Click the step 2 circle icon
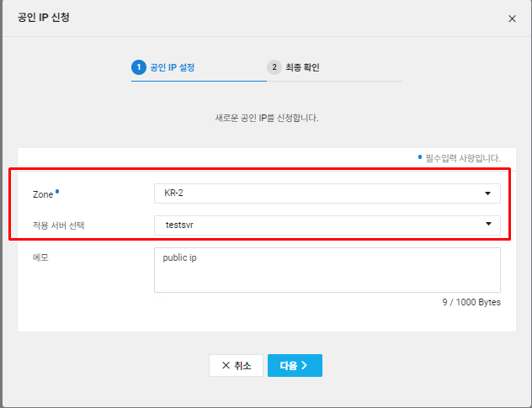Viewport: 532px width, 408px height. click(274, 67)
